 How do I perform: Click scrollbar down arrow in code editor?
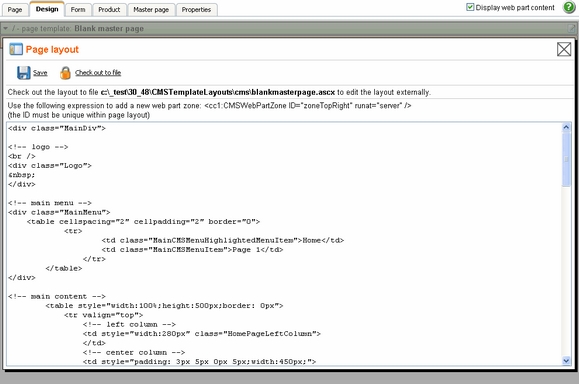(x=566, y=361)
